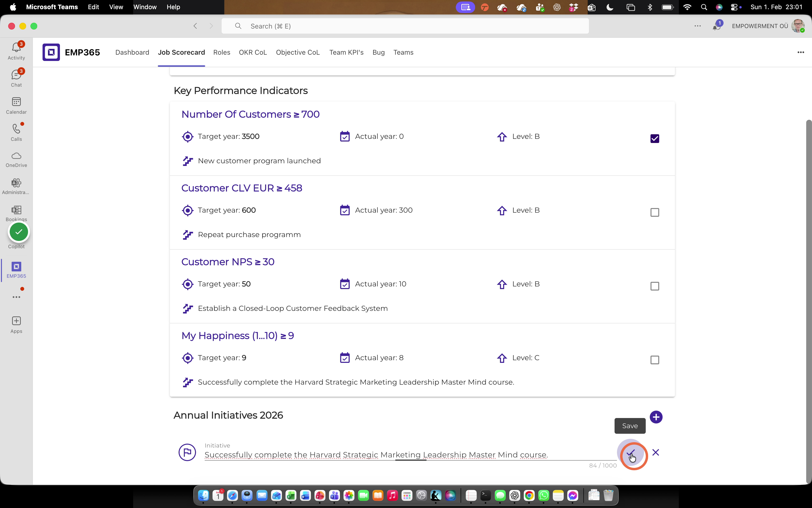Check the Customer NPS KPI checkbox
812x508 pixels.
(655, 286)
